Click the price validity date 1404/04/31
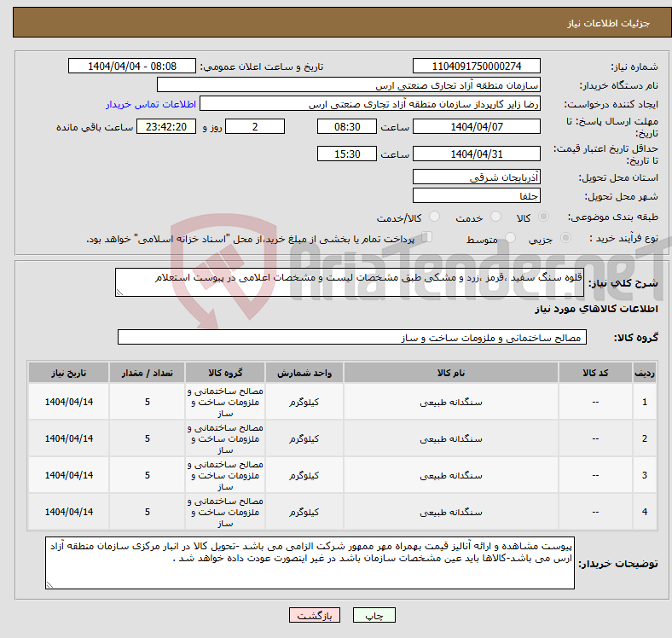This screenshot has height=638, width=672. pos(476,154)
